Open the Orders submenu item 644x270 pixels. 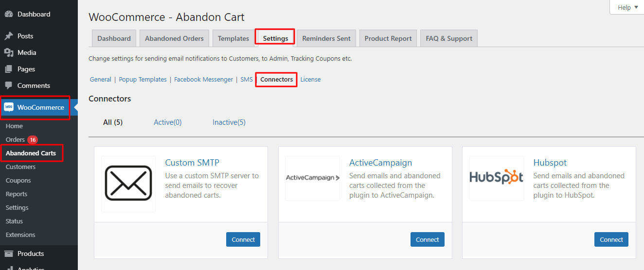[x=15, y=139]
